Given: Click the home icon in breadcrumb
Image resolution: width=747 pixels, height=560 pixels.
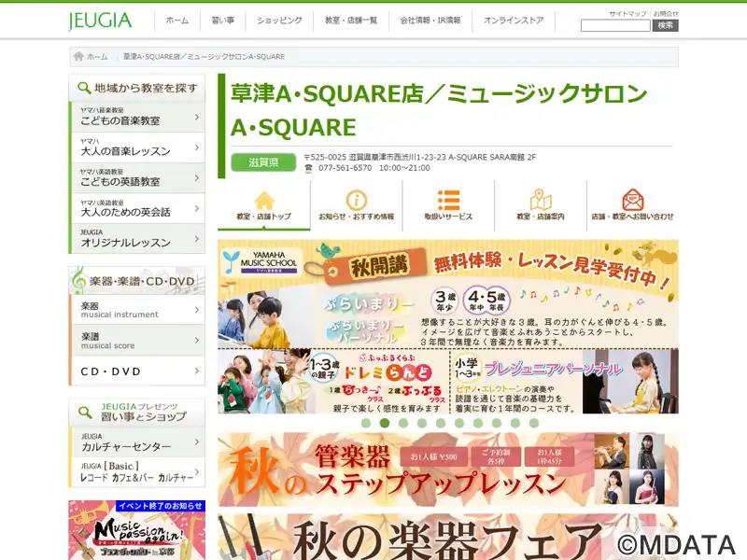Looking at the screenshot, I should [79, 57].
